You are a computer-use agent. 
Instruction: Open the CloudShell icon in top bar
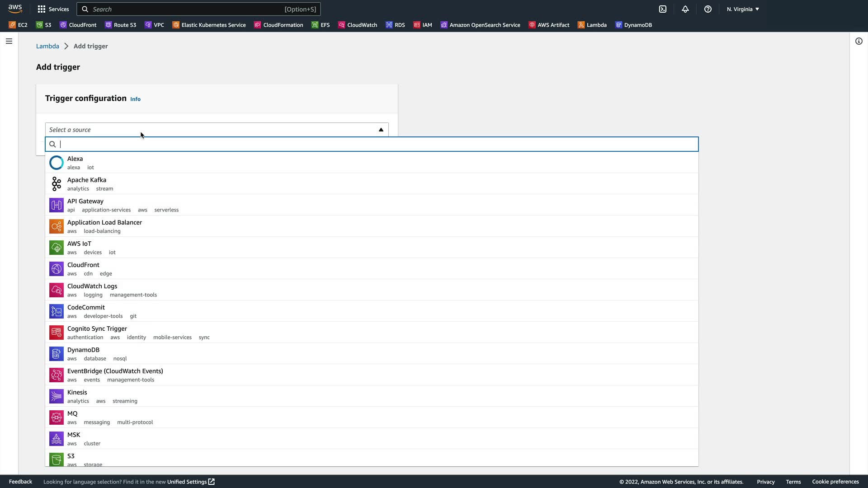[663, 9]
